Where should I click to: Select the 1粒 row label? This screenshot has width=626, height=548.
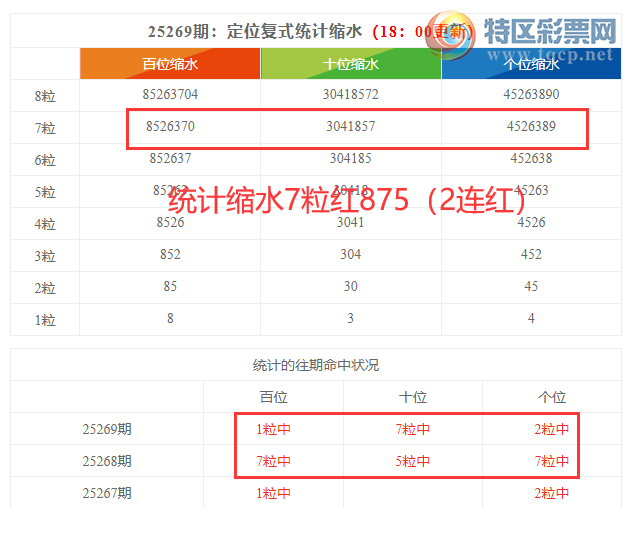[45, 320]
